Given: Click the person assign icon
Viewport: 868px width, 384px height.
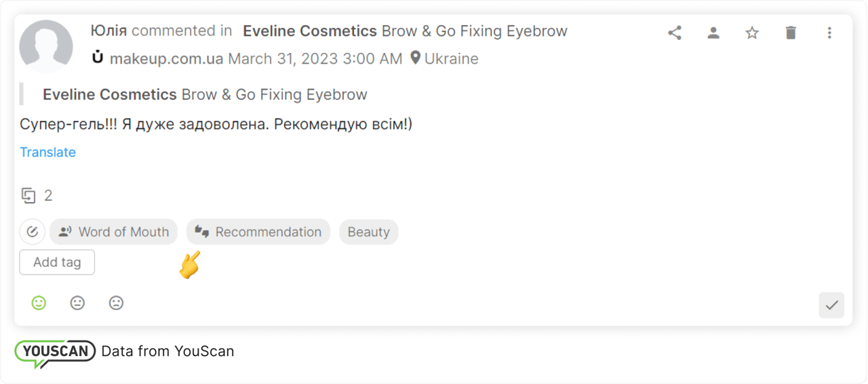Looking at the screenshot, I should pyautogui.click(x=713, y=33).
